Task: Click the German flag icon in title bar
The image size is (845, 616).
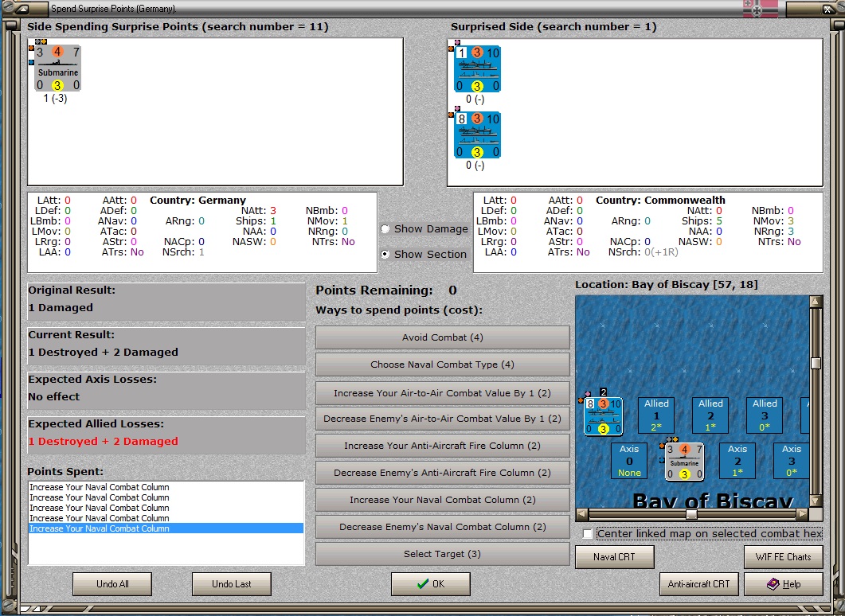Action: (x=761, y=8)
